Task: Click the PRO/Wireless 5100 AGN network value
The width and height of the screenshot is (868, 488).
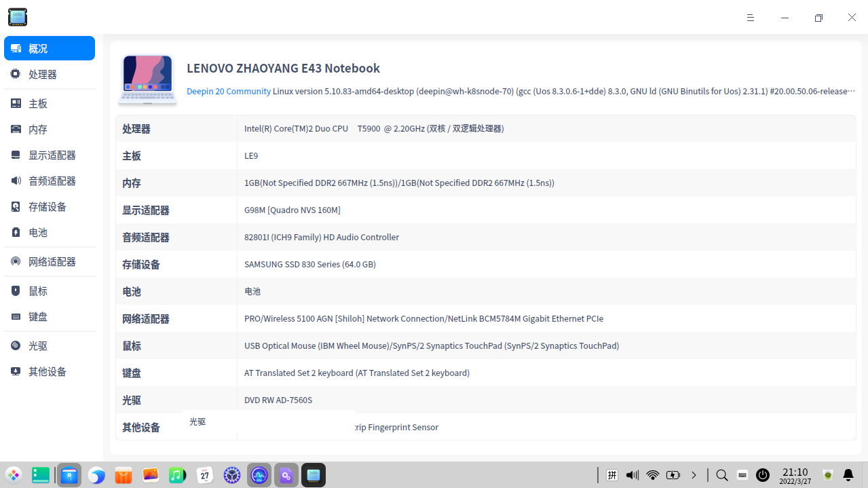Action: tap(423, 318)
